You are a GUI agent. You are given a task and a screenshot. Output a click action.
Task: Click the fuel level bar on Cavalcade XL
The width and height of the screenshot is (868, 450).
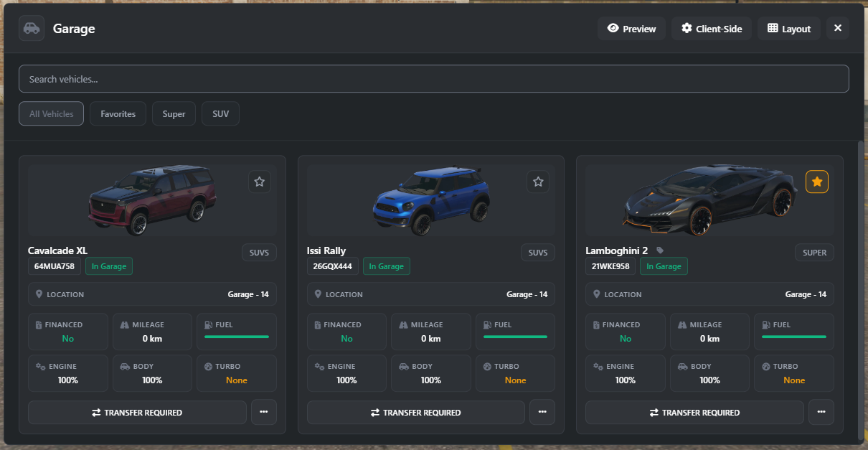tap(236, 337)
